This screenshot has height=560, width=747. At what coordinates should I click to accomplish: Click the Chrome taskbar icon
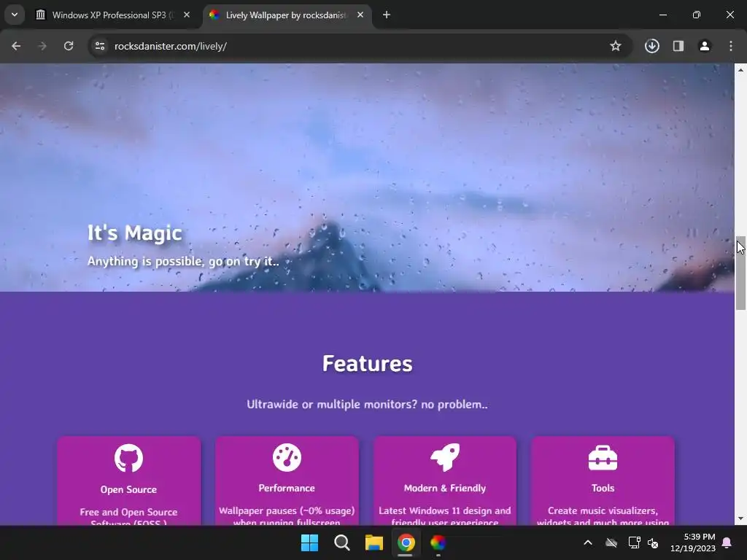406,542
